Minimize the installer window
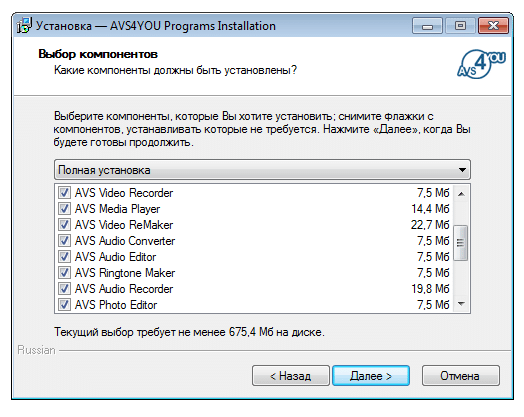This screenshot has width=524, height=417. click(427, 26)
